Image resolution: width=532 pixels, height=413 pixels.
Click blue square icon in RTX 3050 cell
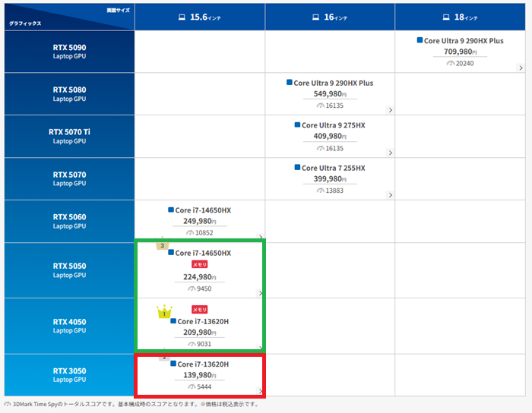(173, 364)
